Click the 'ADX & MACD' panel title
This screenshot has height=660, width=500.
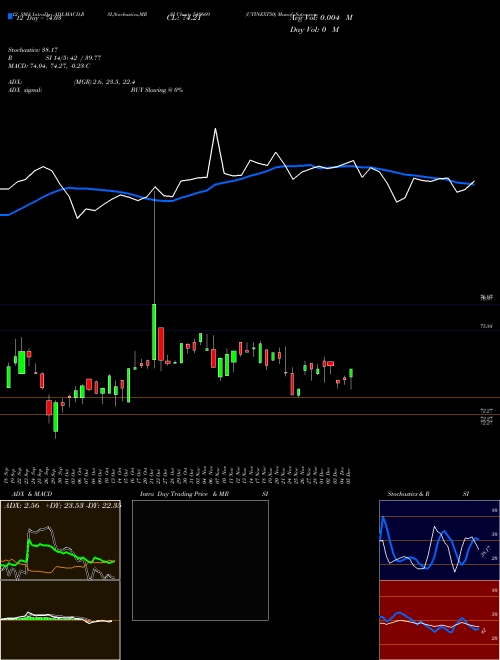pyautogui.click(x=32, y=494)
